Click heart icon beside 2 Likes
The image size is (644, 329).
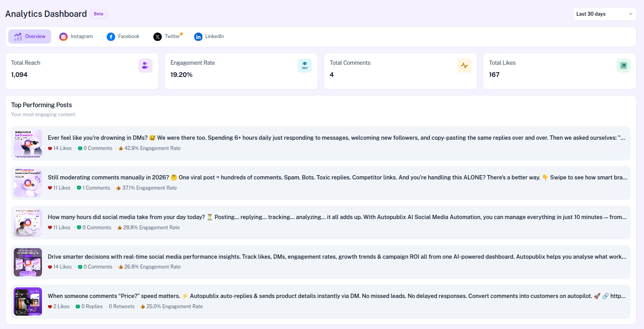(x=50, y=307)
